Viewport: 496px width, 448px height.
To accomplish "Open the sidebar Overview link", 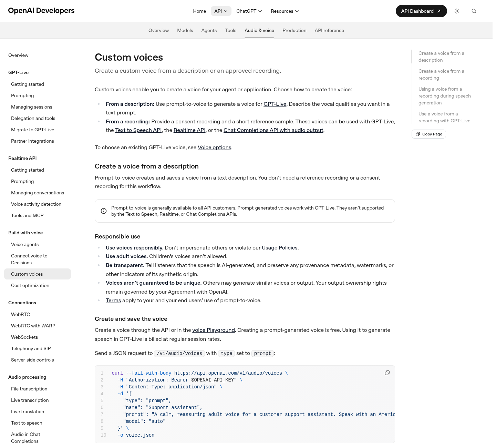I will 18,55.
